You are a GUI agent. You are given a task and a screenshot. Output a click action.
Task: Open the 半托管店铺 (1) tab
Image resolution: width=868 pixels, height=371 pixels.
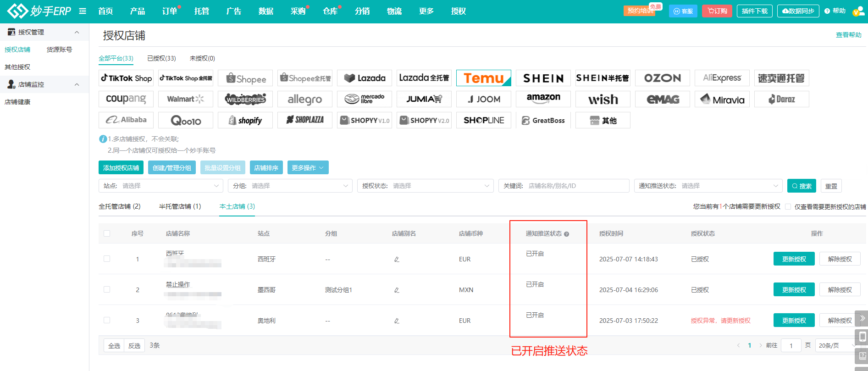[180, 206]
